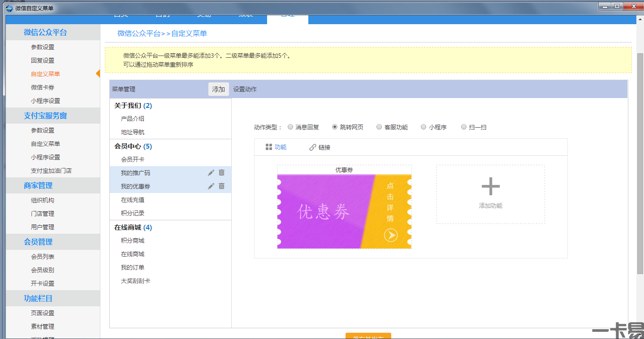This screenshot has height=339, width=644.
Task: Switch to the 功能 tab
Action: click(x=276, y=147)
